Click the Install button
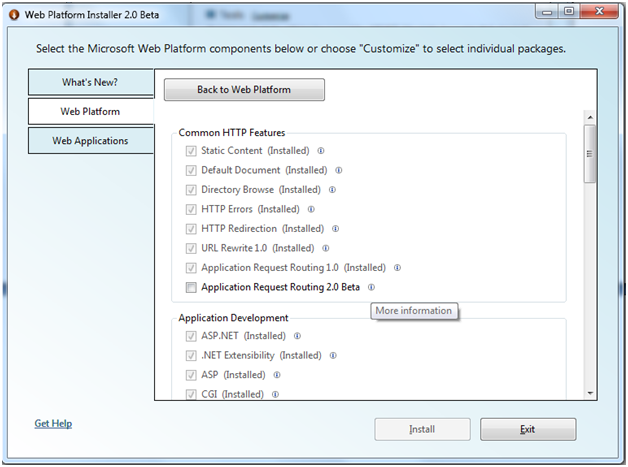 click(423, 429)
